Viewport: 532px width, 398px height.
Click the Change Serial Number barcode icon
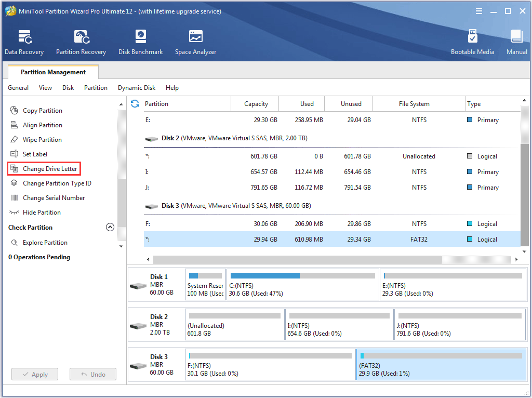click(x=14, y=198)
